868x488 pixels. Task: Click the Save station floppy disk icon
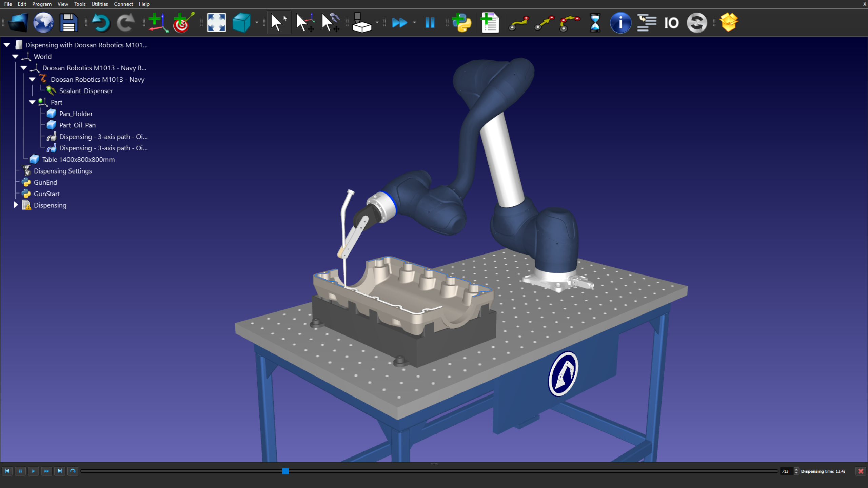69,23
